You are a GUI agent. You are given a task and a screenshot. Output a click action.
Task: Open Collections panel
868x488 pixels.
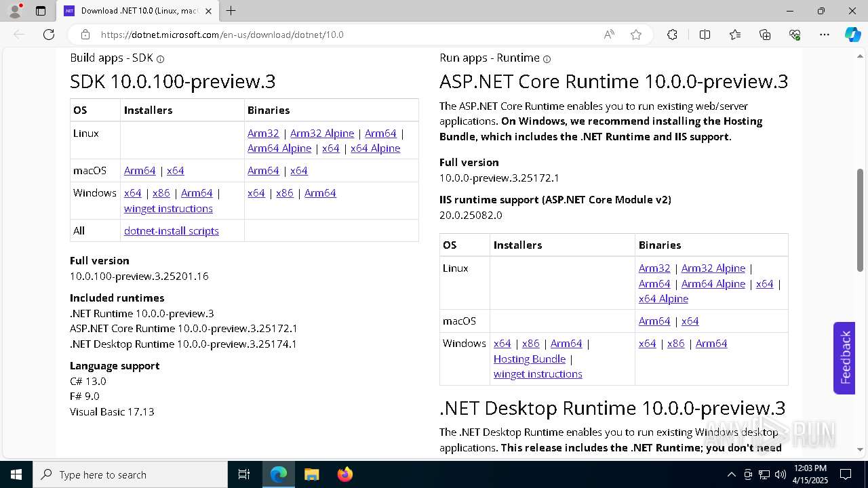click(765, 35)
